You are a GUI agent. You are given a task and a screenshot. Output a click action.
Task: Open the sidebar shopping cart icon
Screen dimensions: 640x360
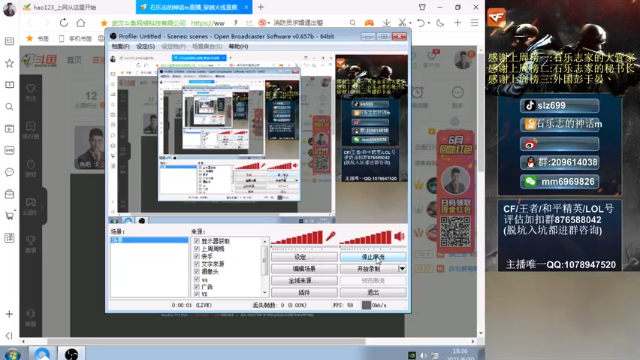click(x=9, y=216)
